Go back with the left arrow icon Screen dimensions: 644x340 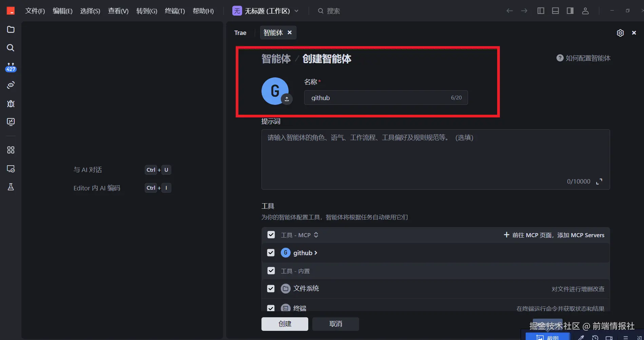tap(509, 11)
